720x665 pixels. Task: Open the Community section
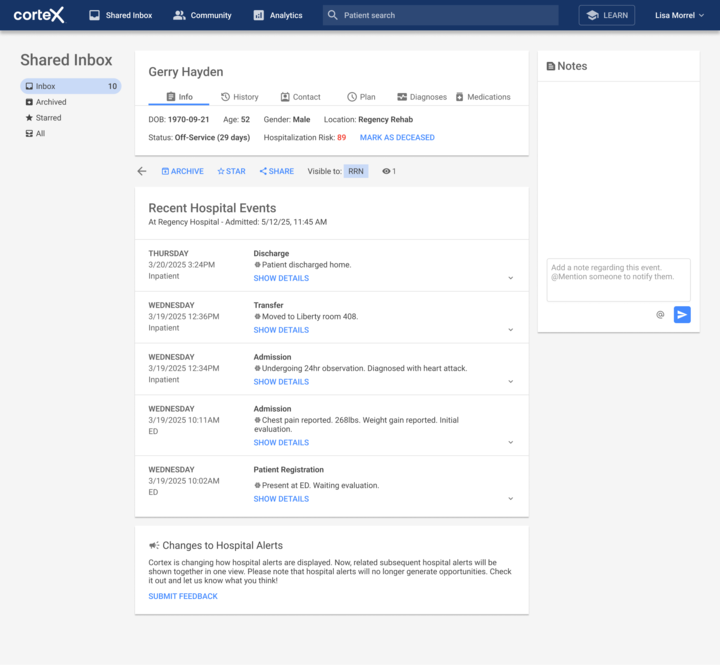[202, 15]
